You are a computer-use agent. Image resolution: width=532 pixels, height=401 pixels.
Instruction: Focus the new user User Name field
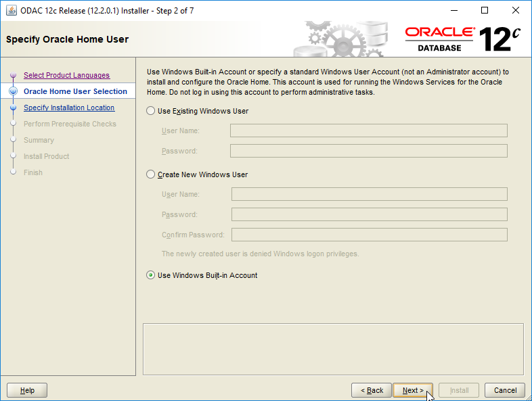370,194
